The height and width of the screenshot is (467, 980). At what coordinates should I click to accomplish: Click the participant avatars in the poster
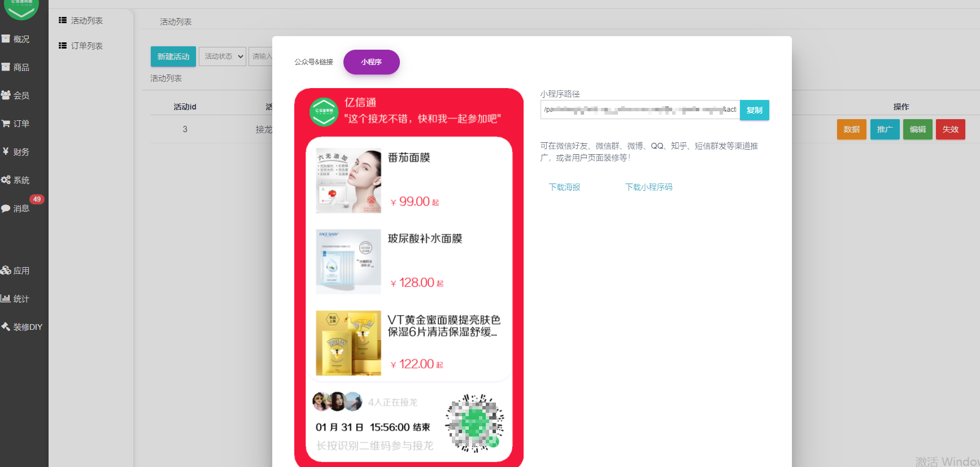[337, 401]
